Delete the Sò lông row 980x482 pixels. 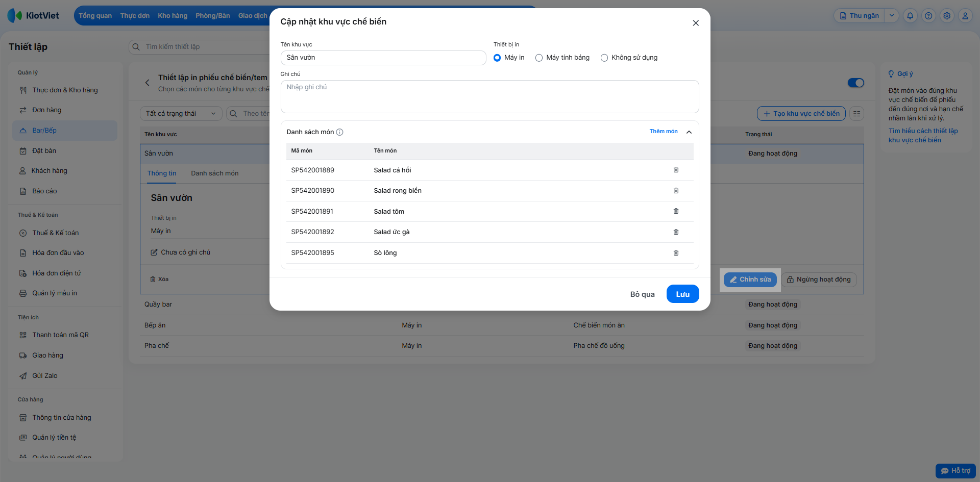(676, 253)
